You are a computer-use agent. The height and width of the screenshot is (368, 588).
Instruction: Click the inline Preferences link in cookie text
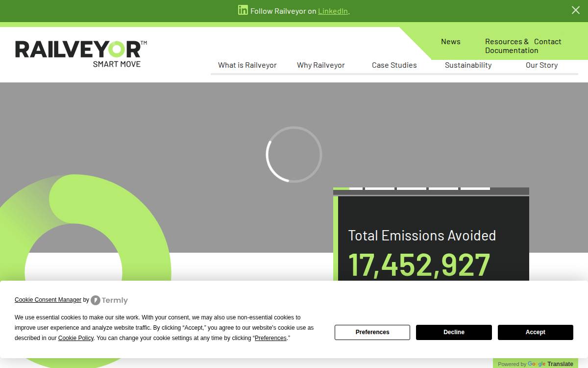[270, 338]
